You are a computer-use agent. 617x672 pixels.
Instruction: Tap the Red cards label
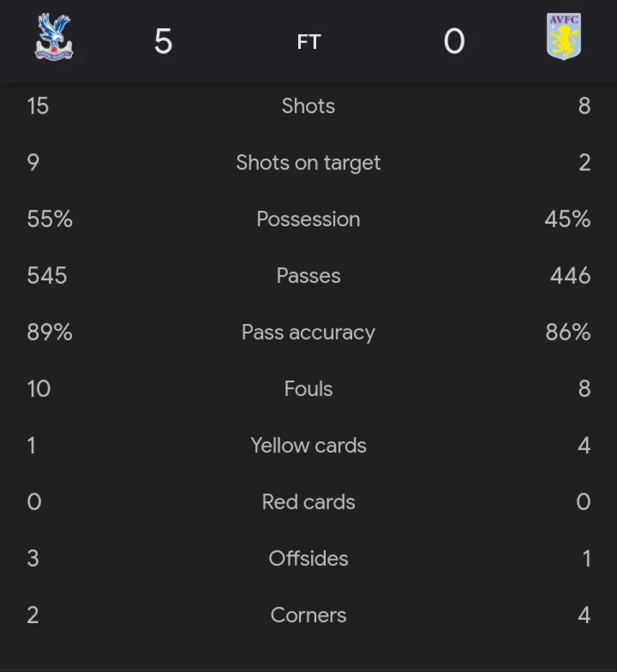(x=308, y=502)
